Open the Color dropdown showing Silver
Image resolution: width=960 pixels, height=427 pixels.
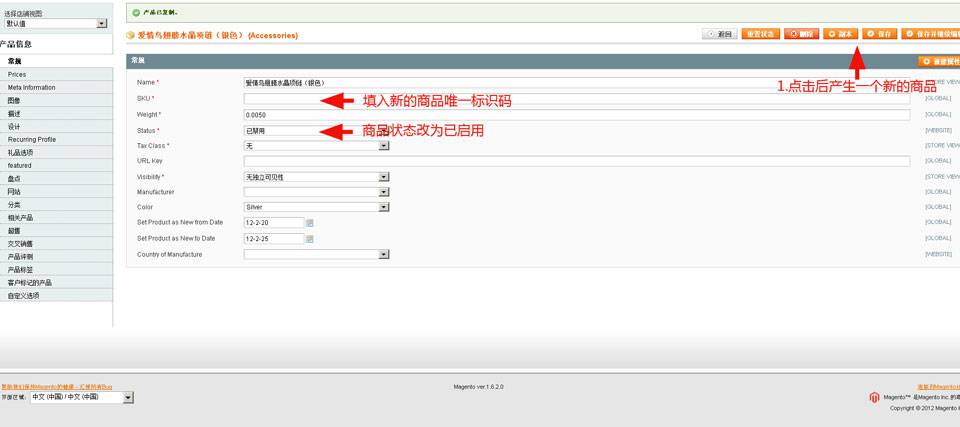tap(316, 207)
